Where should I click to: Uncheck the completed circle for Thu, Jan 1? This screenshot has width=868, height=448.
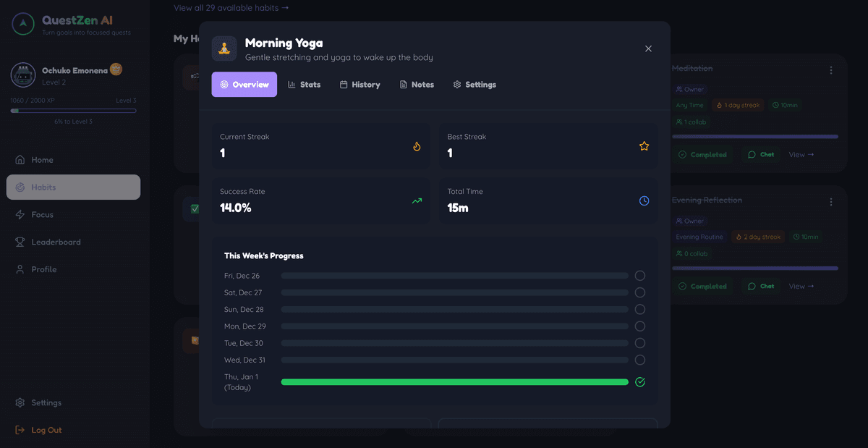pos(639,381)
